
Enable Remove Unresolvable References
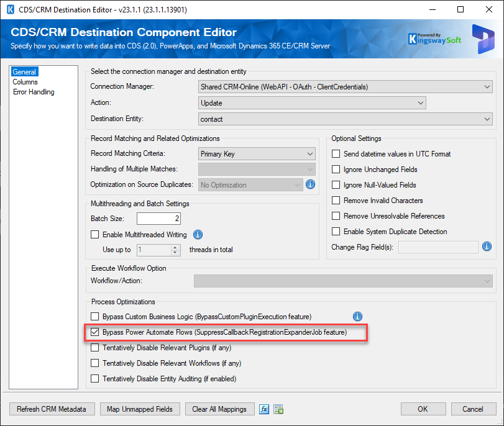pyautogui.click(x=336, y=216)
